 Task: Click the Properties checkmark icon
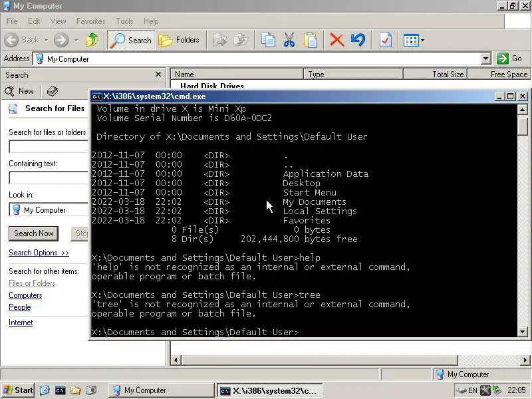coord(386,40)
